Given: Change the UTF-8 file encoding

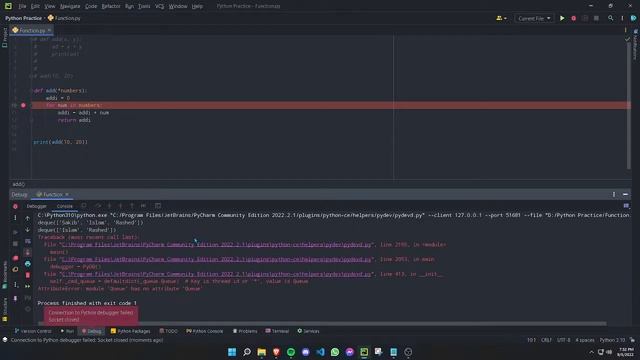Looking at the screenshot, I should 563,340.
